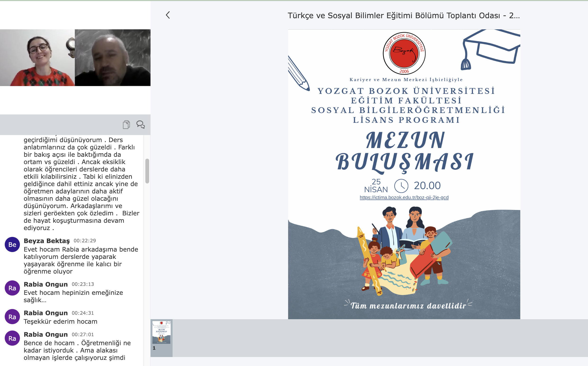588x366 pixels.
Task: Click Rabia Ongun's avatar at 00:24:31
Action: [x=12, y=317]
